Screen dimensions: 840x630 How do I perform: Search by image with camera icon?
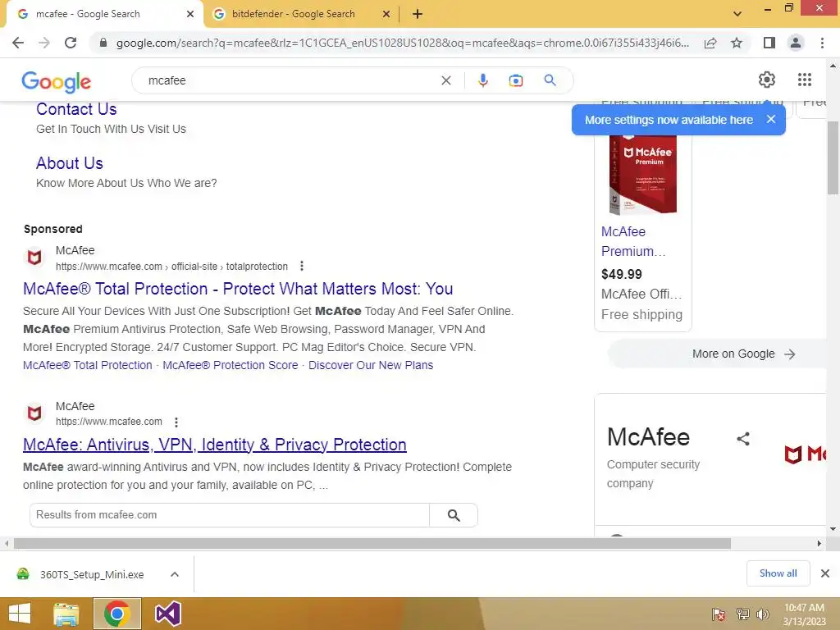pyautogui.click(x=515, y=80)
